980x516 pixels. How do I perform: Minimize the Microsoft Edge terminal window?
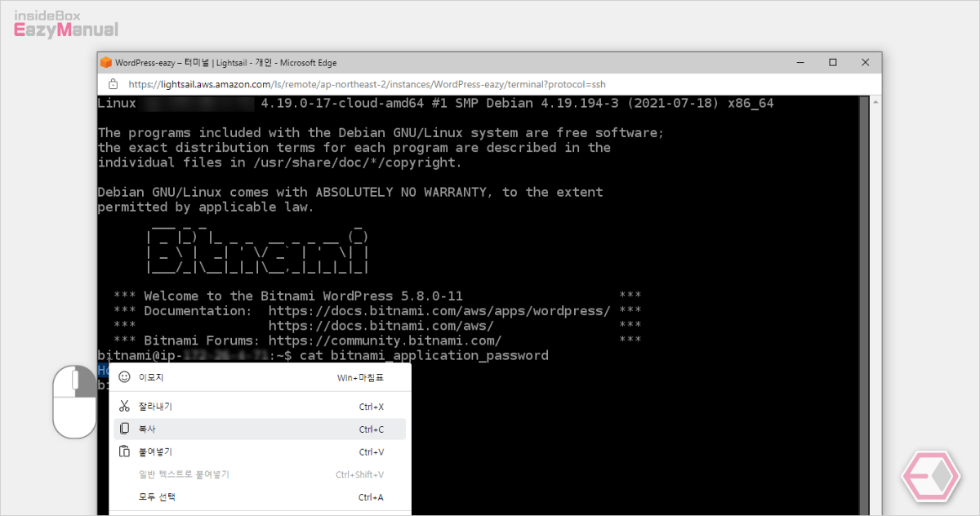point(801,62)
